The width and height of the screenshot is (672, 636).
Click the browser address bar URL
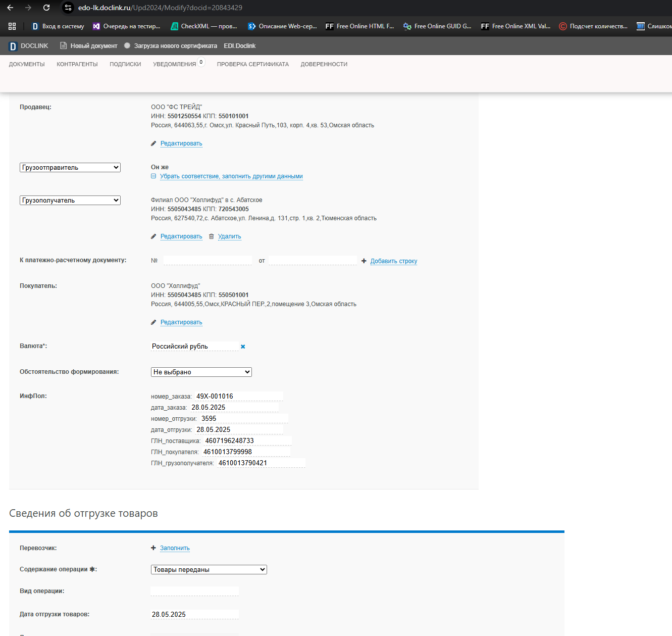click(160, 8)
